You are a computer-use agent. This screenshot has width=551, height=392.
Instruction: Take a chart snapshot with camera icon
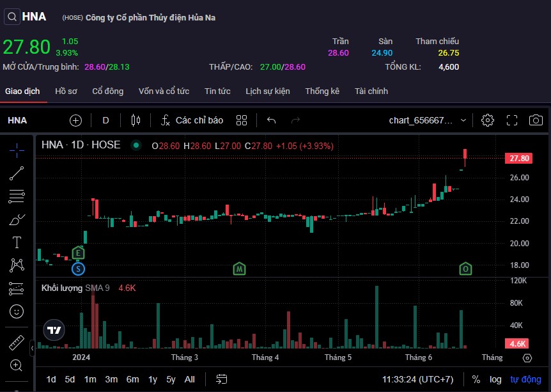pyautogui.click(x=536, y=120)
